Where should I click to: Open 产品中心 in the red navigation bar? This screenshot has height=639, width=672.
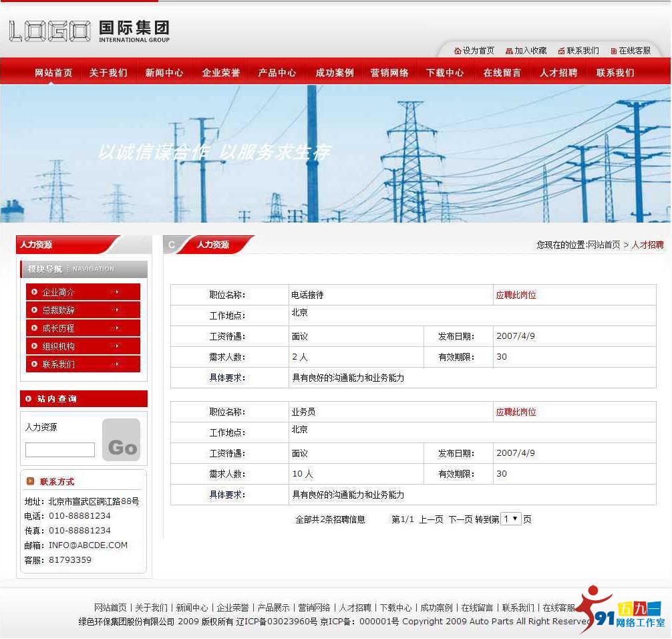click(277, 73)
